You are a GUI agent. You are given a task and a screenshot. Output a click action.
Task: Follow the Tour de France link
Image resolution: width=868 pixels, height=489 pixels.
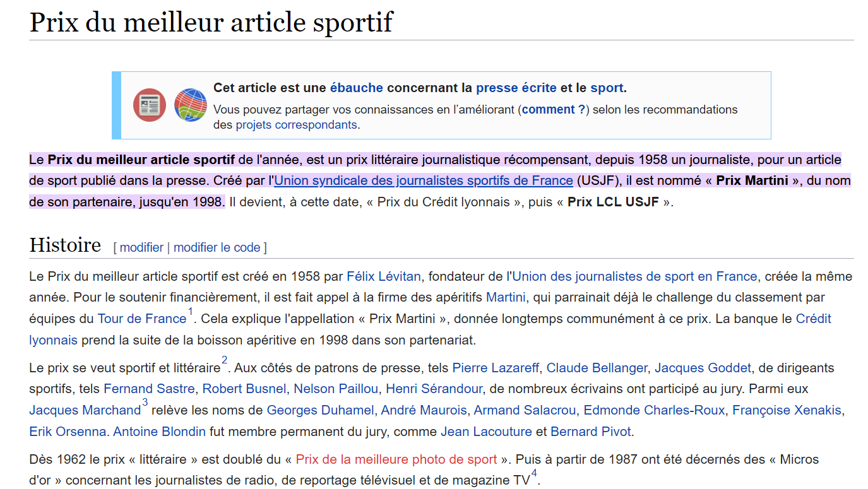click(141, 319)
